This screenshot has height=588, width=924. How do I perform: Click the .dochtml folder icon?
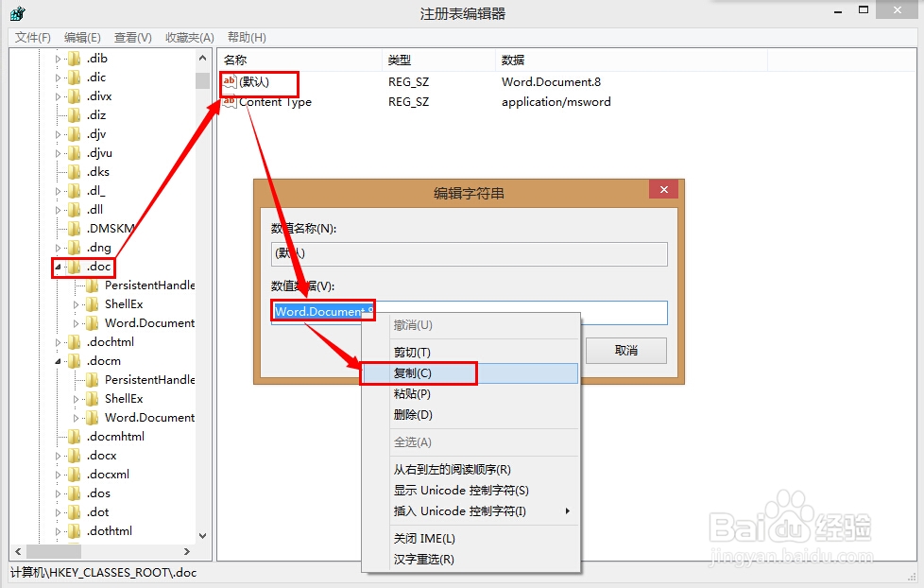tap(75, 342)
